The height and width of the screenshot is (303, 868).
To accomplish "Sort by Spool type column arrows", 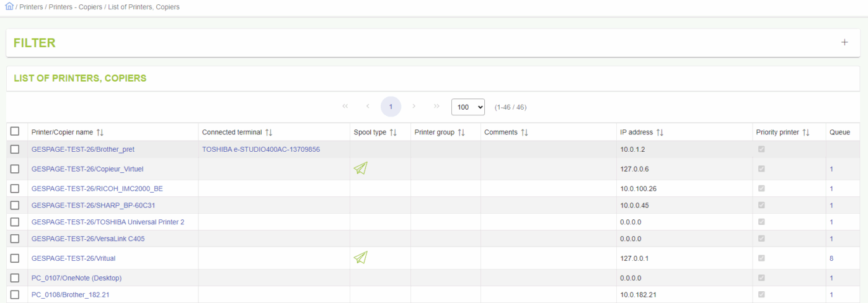I will pos(393,133).
